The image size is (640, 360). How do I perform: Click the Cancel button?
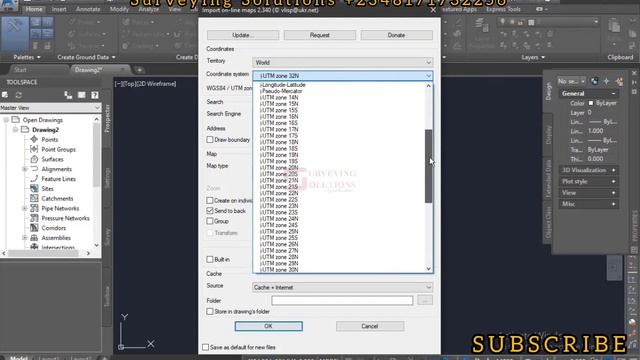click(370, 326)
